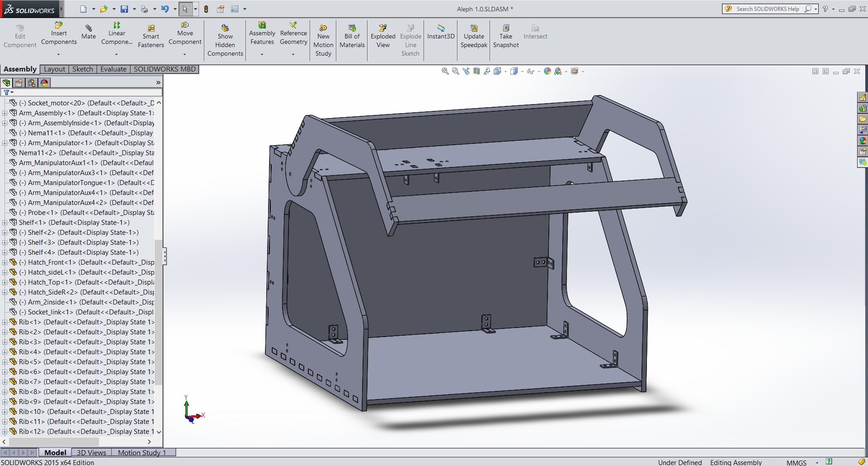
Task: Open Design Library in task pane
Action: (863, 108)
